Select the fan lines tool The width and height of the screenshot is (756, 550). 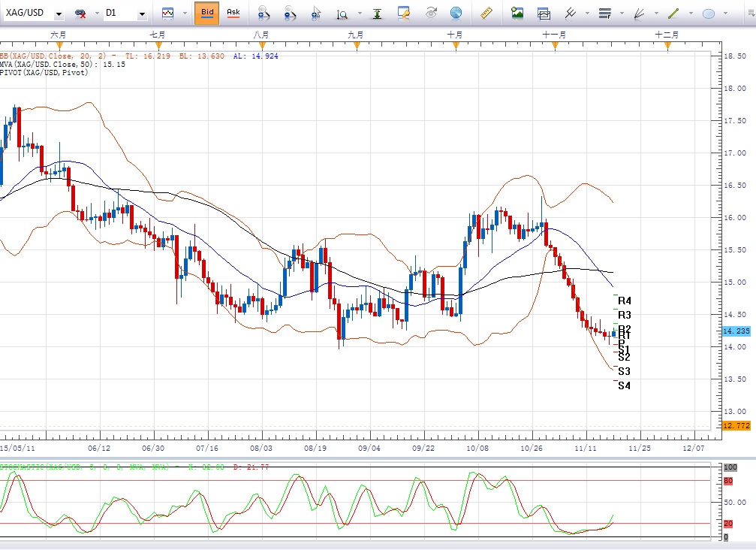640,14
